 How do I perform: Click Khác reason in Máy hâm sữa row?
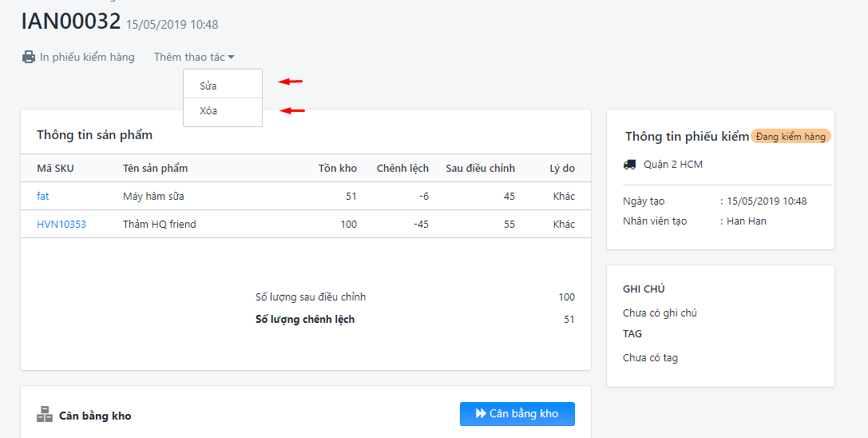(564, 197)
